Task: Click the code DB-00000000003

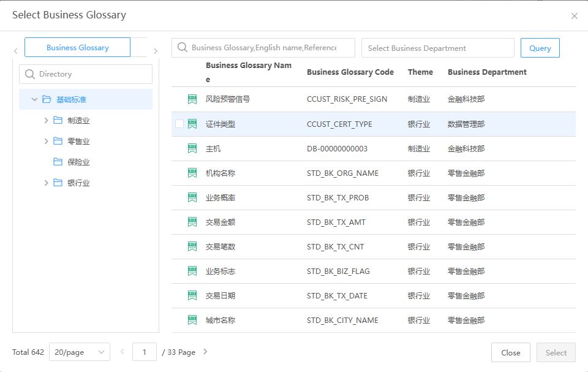Action: tap(337, 149)
